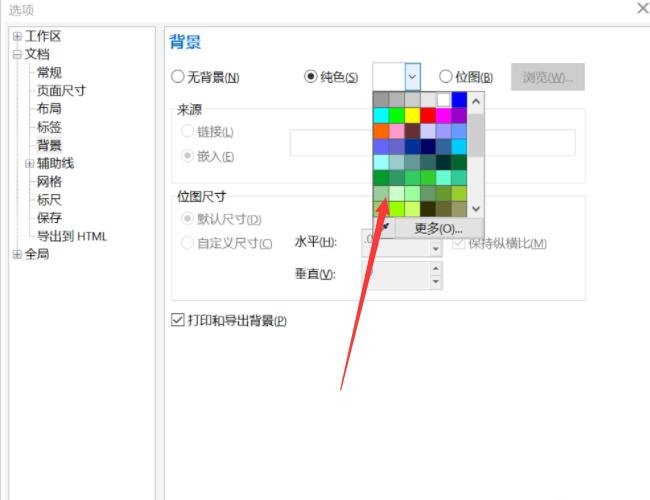This screenshot has height=500, width=650.
Task: Pick the dark maroon brown swatch
Action: pyautogui.click(x=412, y=131)
